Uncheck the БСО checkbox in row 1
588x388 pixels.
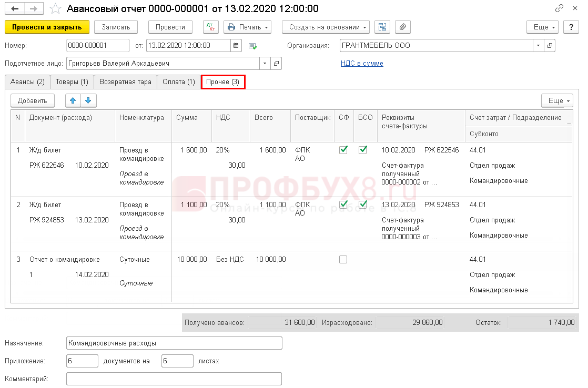[x=363, y=150]
